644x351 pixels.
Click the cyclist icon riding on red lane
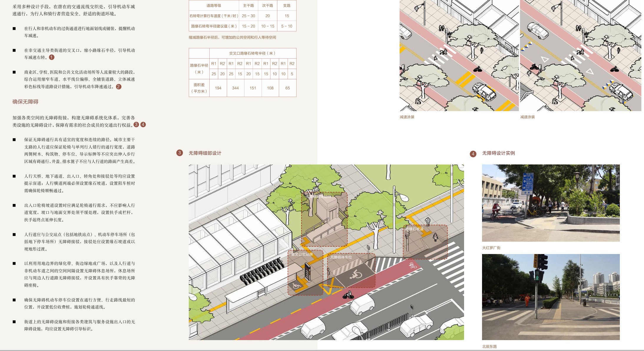[348, 295]
